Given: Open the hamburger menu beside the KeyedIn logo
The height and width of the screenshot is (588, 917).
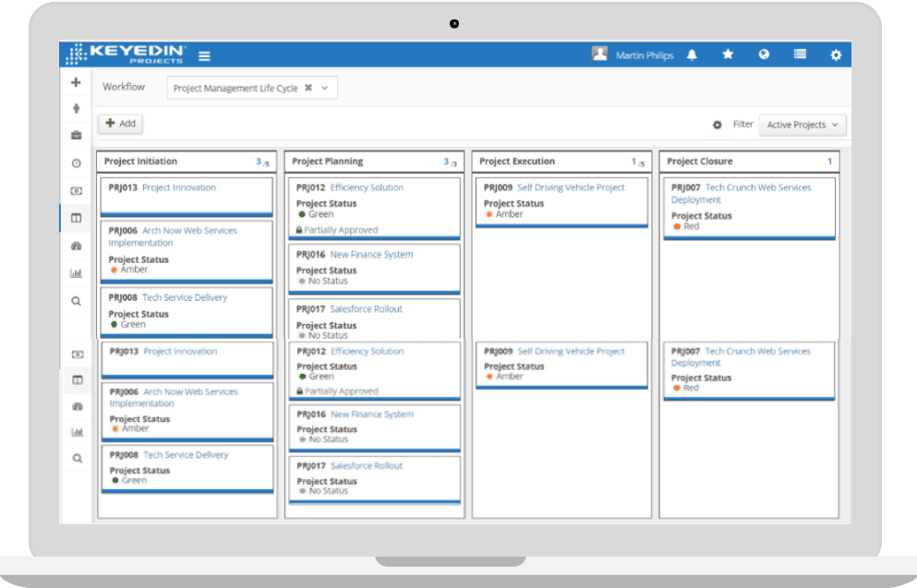Looking at the screenshot, I should click(x=204, y=56).
